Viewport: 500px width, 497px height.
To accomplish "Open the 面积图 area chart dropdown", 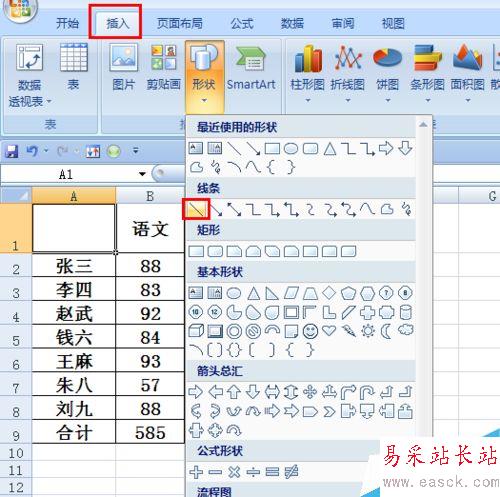I will 467,74.
